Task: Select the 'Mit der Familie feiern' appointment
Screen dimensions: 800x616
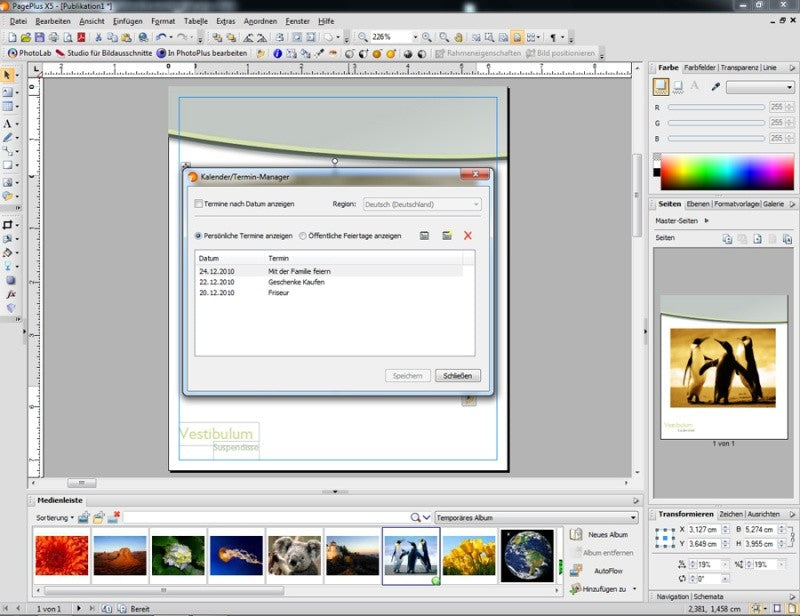Action: [x=329, y=272]
